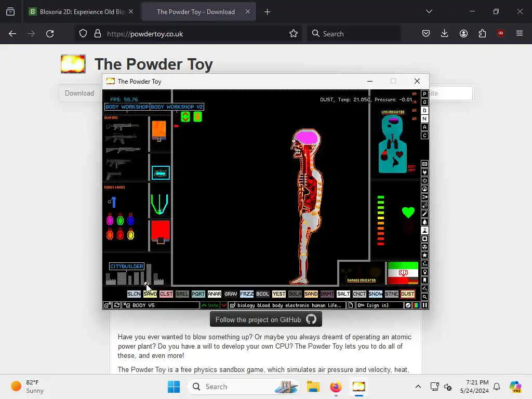Edit the simulation tags field
This screenshot has width=532, height=399.
pos(287,305)
